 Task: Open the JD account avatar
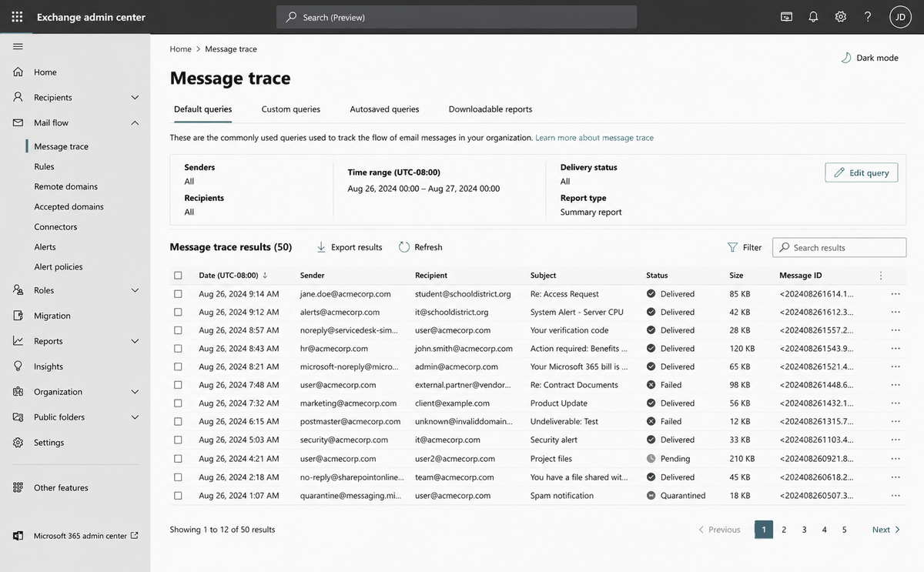tap(900, 17)
